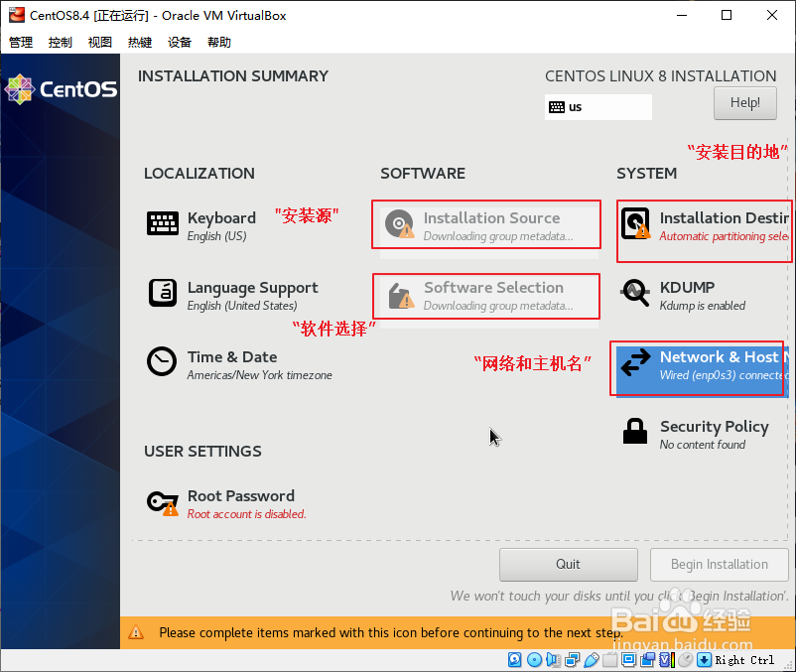Click 'English (US)' keyboard text

coord(216,236)
